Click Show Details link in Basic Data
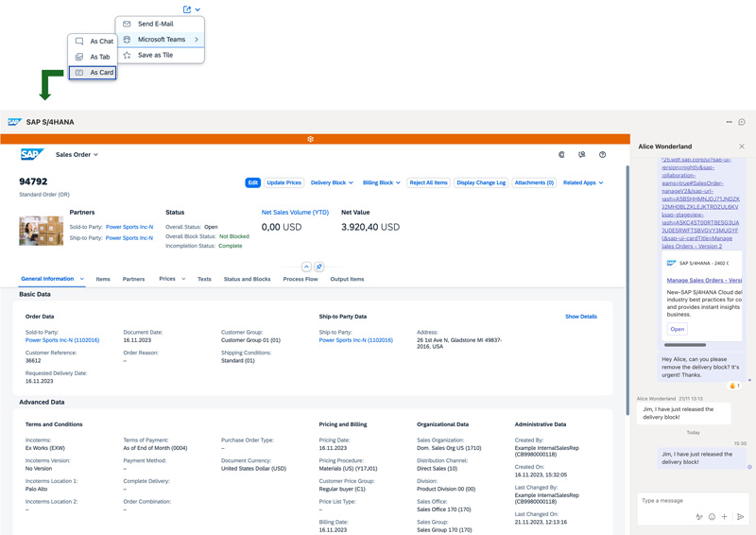The image size is (756, 535). tap(581, 317)
